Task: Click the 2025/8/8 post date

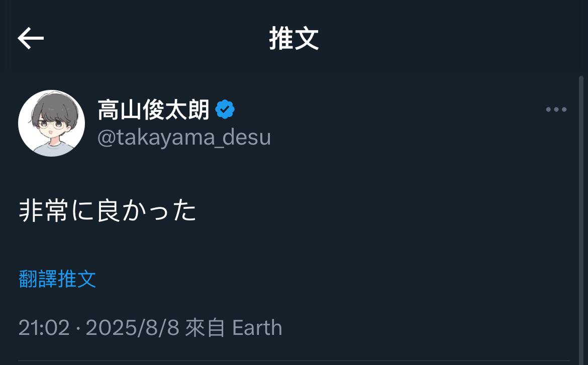Action: 133,328
